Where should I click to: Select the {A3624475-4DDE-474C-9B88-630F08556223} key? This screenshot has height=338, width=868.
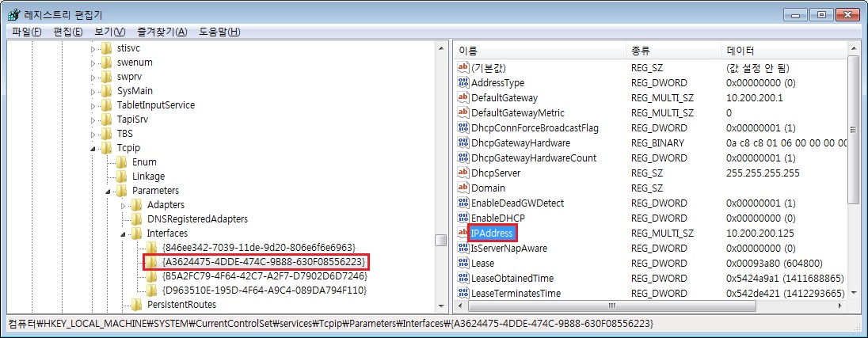pyautogui.click(x=264, y=262)
